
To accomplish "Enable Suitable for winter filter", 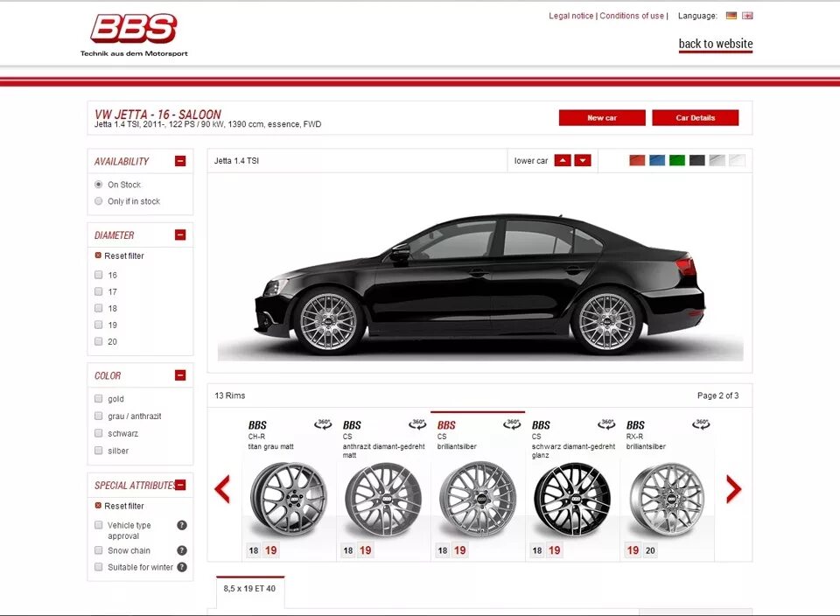I will (x=99, y=567).
